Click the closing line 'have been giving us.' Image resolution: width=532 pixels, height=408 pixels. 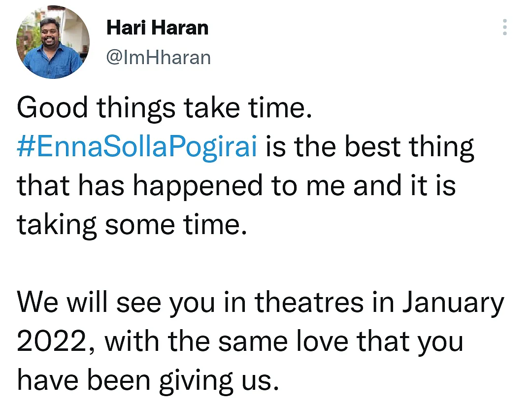pos(148,380)
